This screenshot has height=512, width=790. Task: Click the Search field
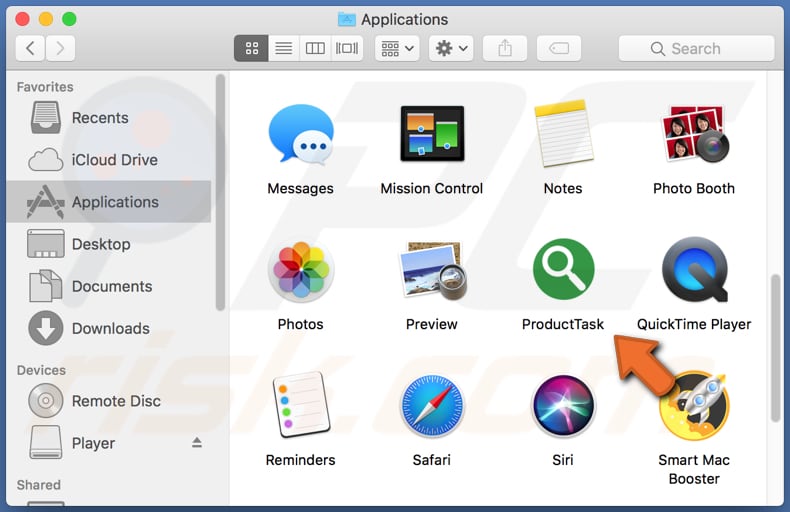[x=696, y=48]
